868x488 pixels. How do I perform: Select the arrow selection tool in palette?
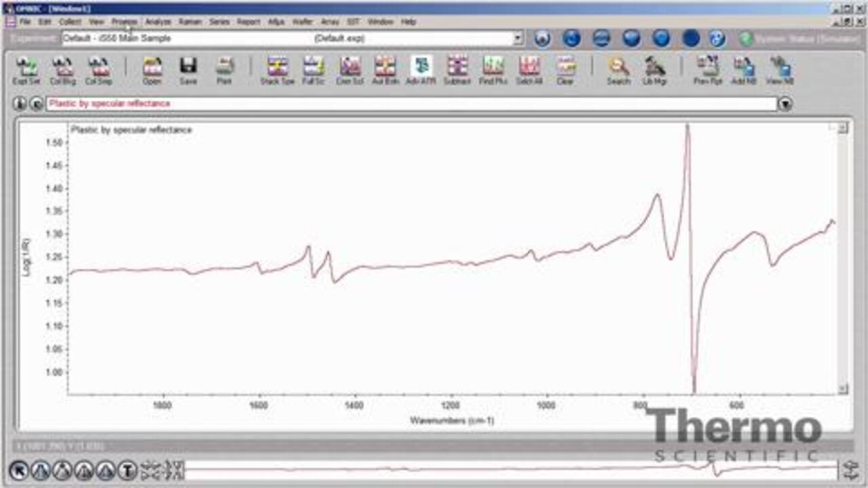point(19,470)
